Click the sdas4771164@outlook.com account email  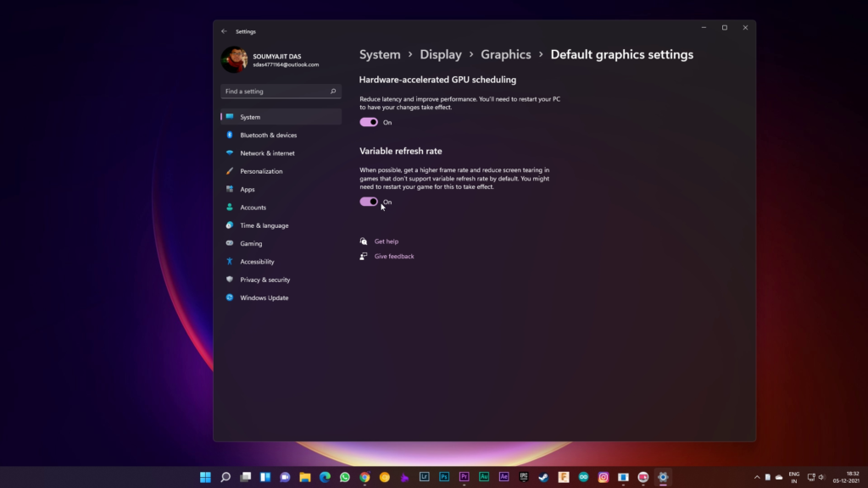click(286, 64)
